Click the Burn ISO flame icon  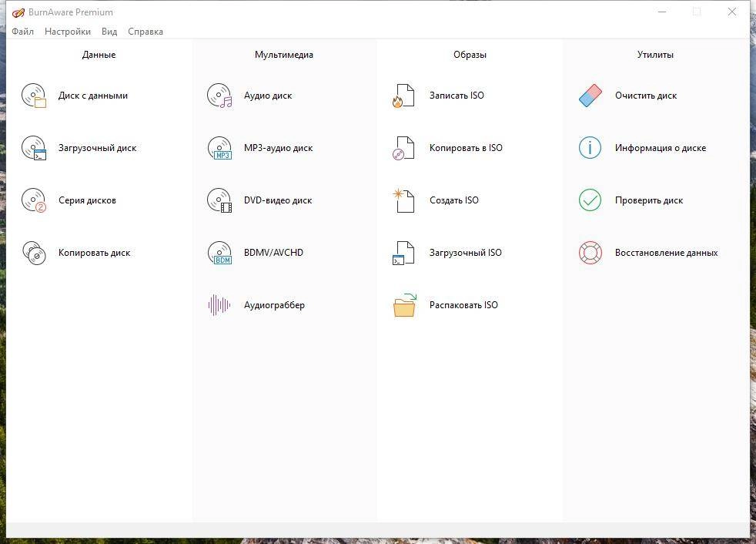[403, 96]
